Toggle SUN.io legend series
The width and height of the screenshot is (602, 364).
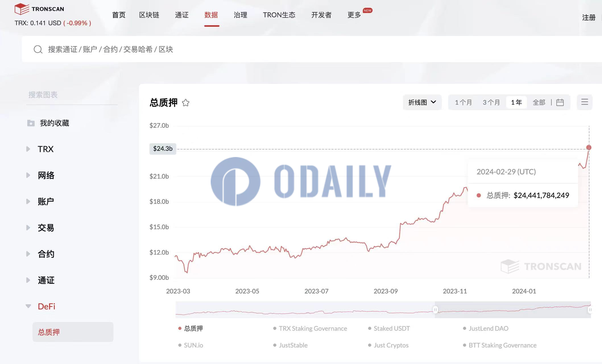(191, 345)
